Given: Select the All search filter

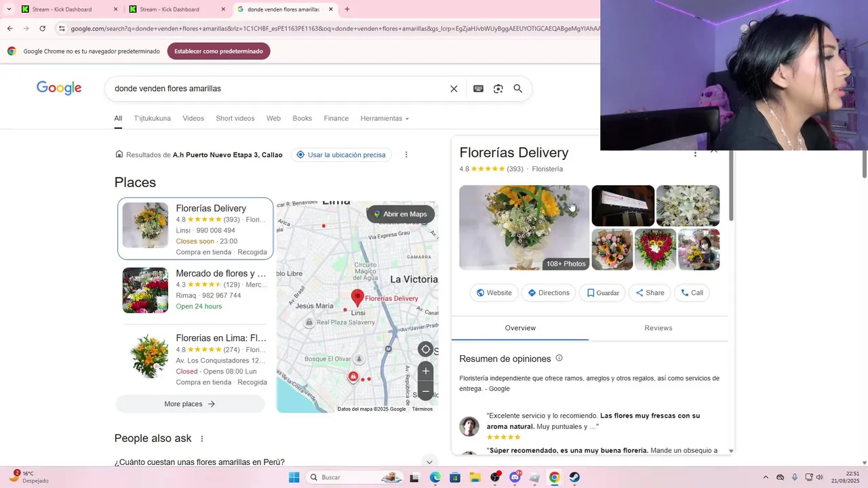Looking at the screenshot, I should 118,118.
